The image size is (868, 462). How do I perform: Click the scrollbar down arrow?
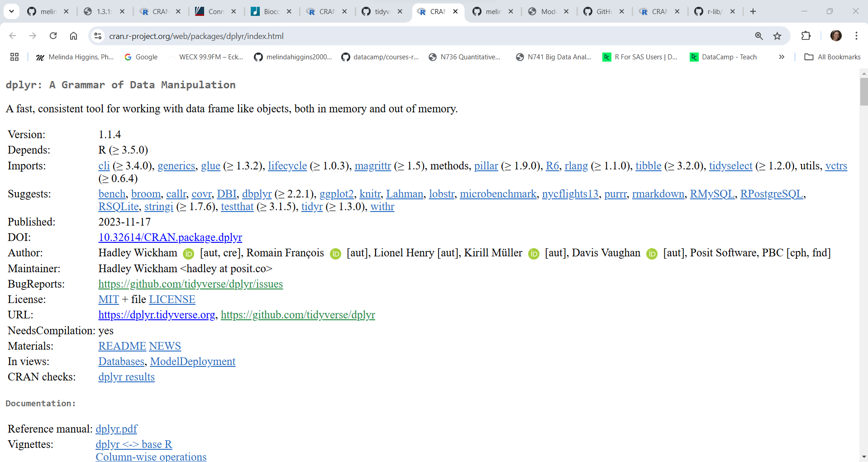[x=863, y=457]
